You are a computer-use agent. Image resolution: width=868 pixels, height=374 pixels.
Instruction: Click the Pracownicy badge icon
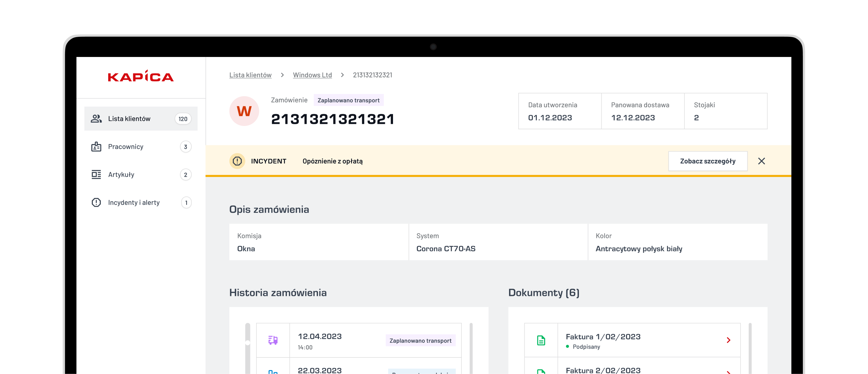pyautogui.click(x=96, y=146)
